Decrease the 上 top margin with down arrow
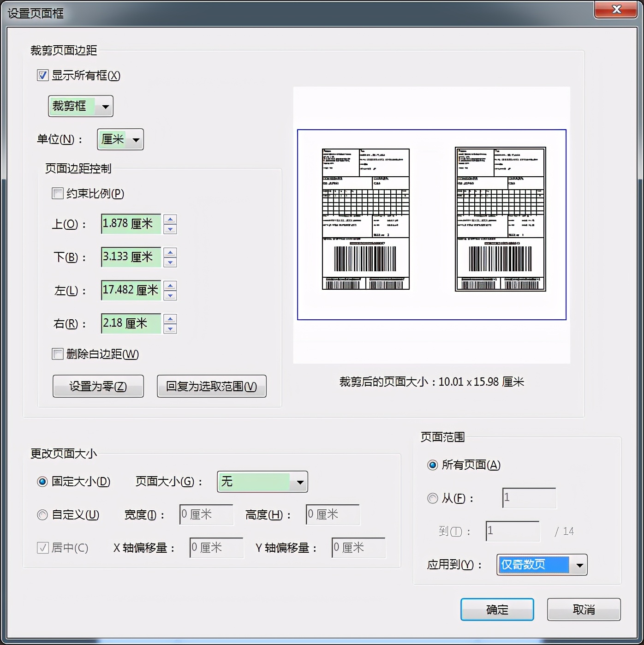The height and width of the screenshot is (645, 644). [170, 229]
